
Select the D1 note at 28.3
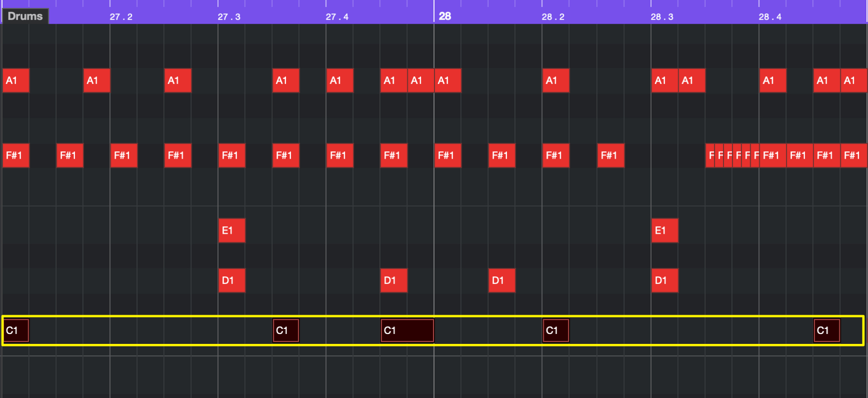(665, 280)
